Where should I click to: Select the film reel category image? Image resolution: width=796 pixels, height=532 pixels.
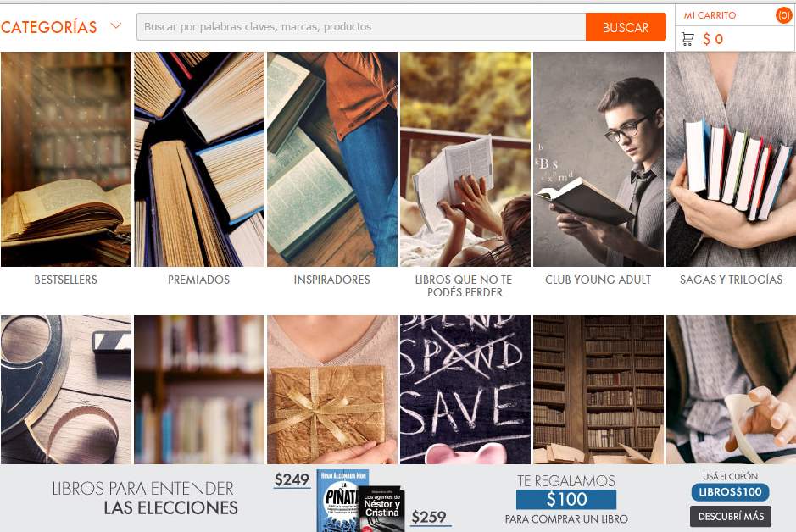[66, 390]
